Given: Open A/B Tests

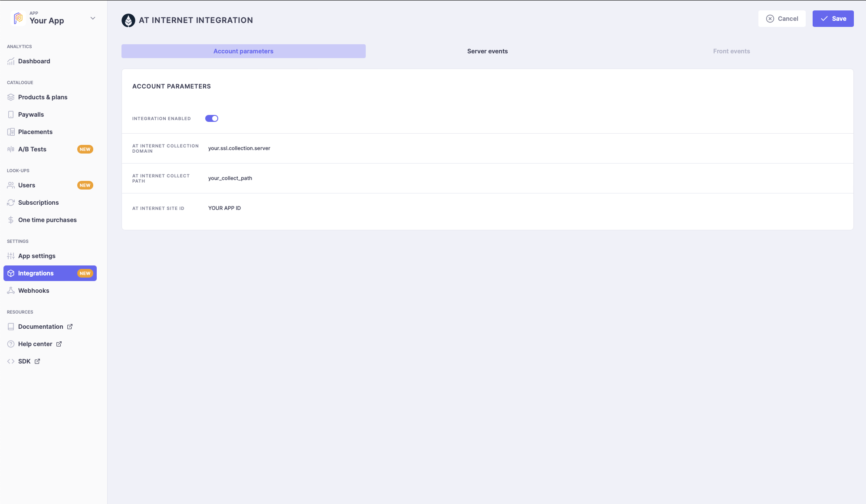Looking at the screenshot, I should click(33, 149).
